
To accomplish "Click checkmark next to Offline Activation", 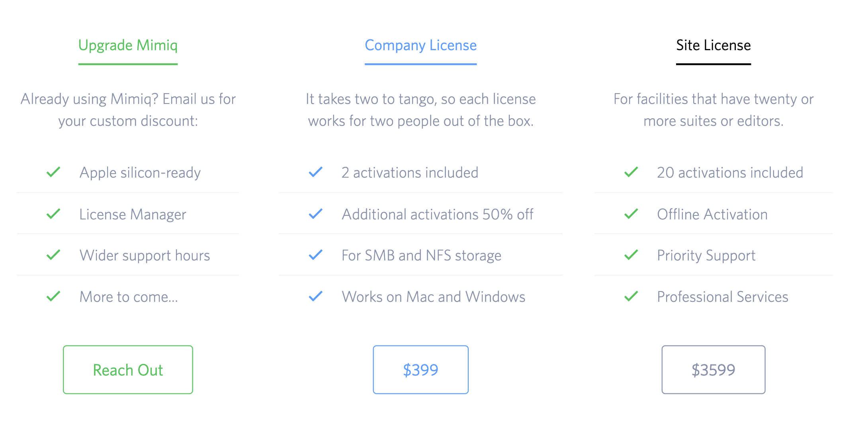I will pos(631,214).
